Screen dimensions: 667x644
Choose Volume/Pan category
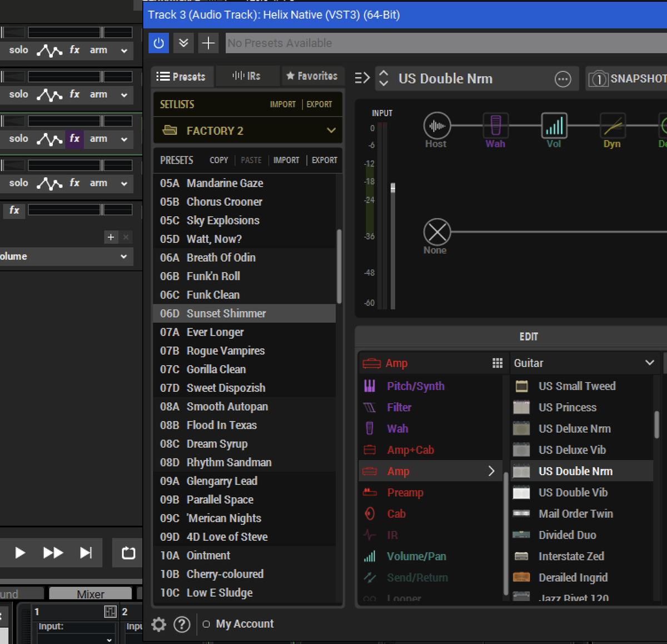(431, 556)
